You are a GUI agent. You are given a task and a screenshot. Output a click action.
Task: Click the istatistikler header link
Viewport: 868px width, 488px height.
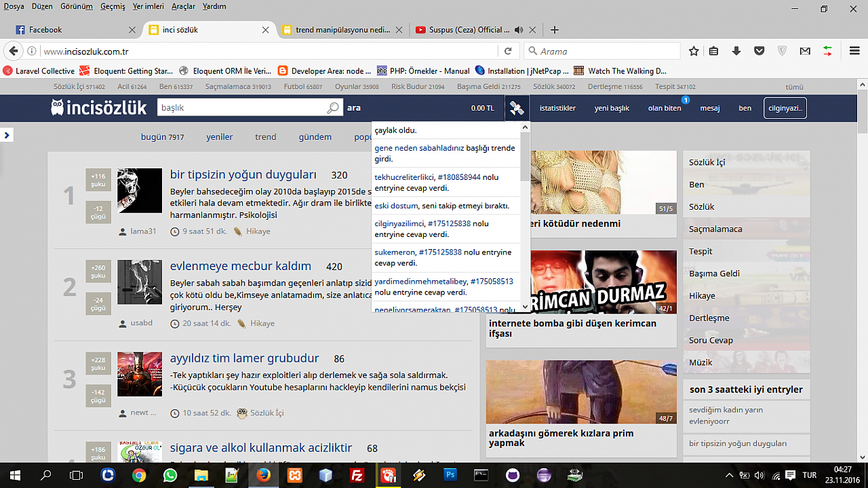click(x=557, y=108)
